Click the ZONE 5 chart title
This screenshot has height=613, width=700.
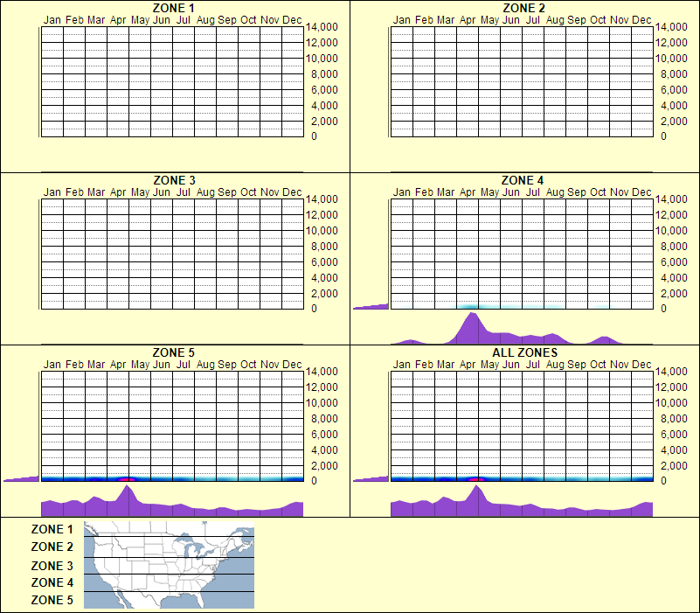point(174,352)
